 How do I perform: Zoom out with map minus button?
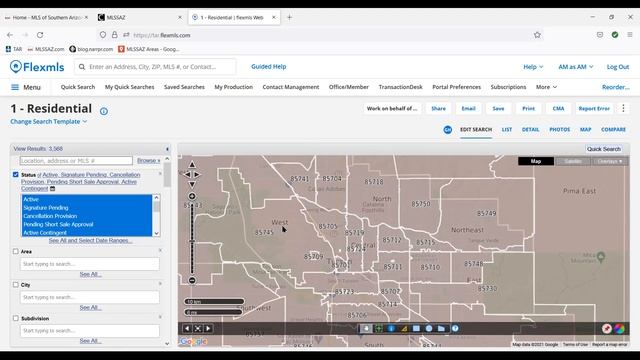192,280
